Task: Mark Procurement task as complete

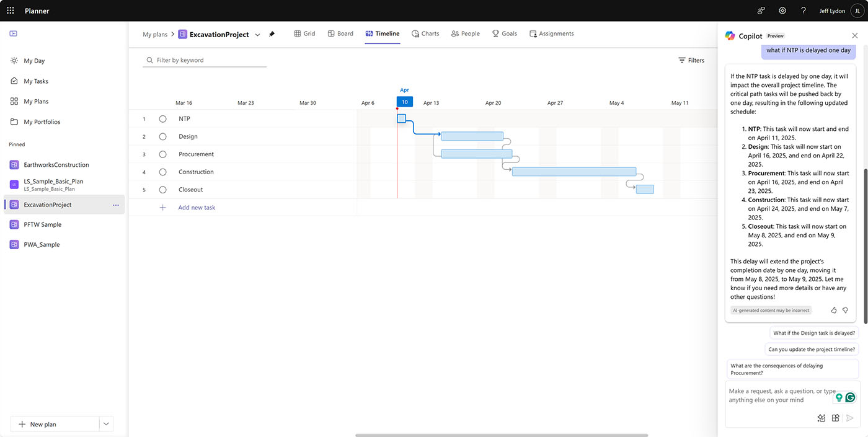Action: click(163, 154)
